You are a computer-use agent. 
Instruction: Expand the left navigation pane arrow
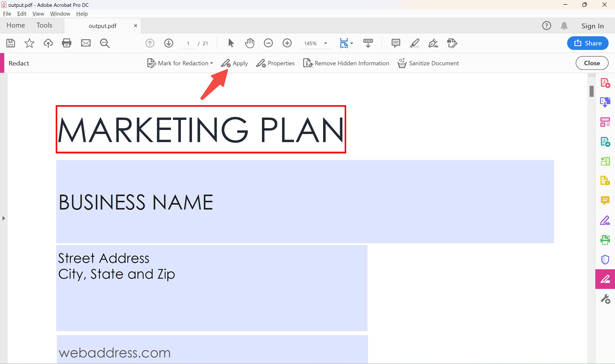coord(4,218)
